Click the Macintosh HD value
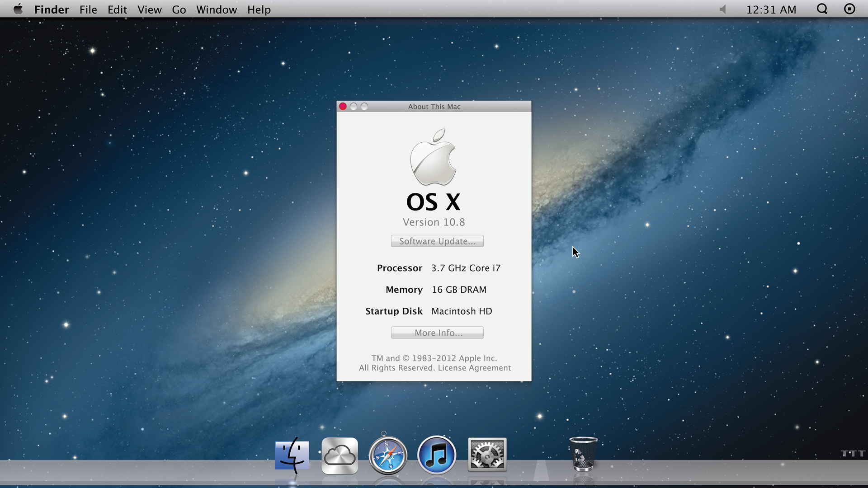The width and height of the screenshot is (868, 488). coord(462,311)
